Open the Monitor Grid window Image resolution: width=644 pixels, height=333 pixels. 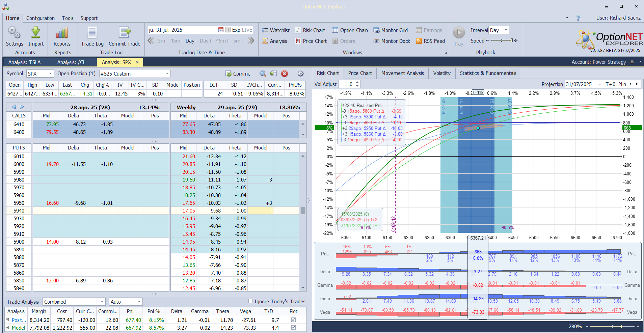coord(390,30)
